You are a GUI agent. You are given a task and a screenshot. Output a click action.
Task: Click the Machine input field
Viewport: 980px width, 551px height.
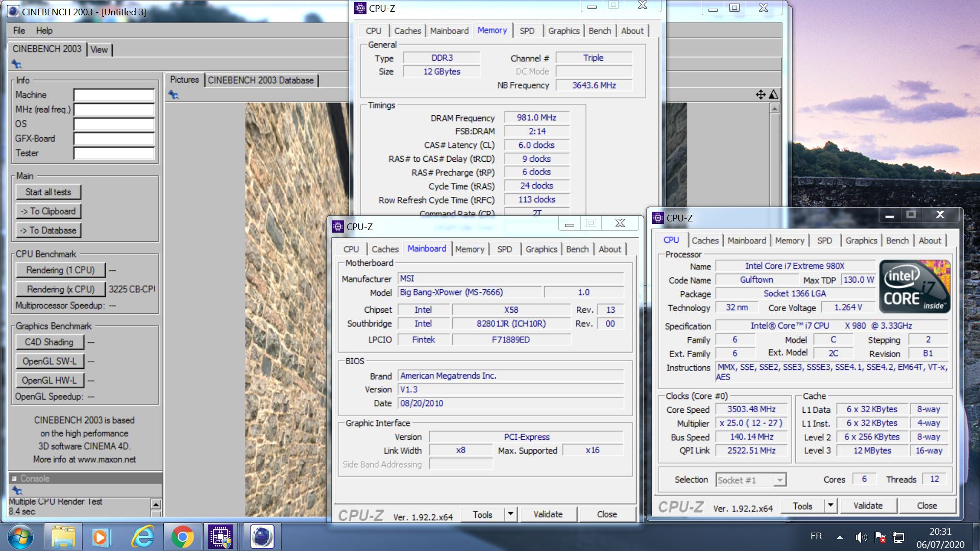114,95
